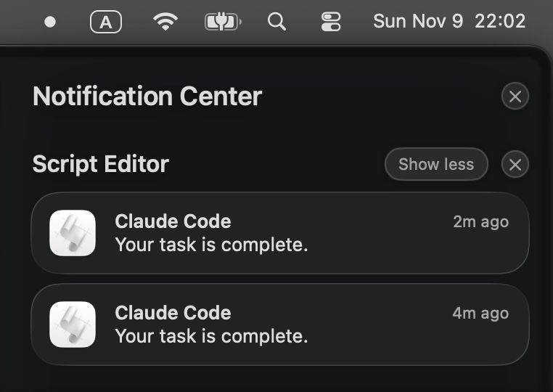Click the Script Editor icon on the 2m ago notification
The image size is (553, 392).
pyautogui.click(x=73, y=233)
